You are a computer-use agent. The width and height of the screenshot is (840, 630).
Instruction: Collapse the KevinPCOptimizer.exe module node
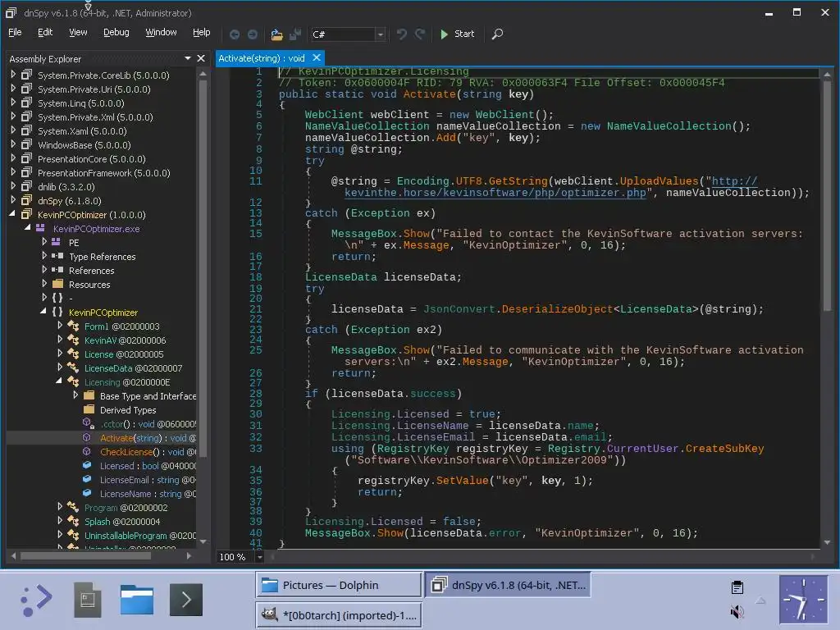point(27,228)
